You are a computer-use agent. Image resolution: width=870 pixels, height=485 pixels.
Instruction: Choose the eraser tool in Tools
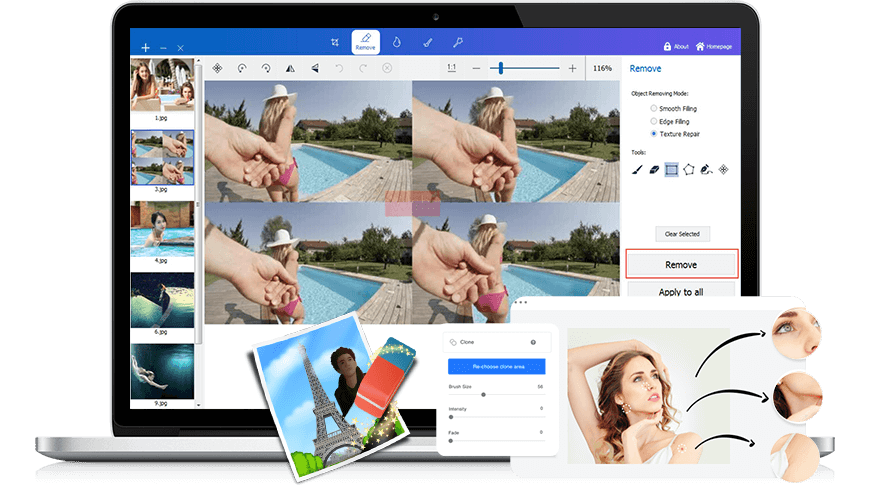click(654, 170)
